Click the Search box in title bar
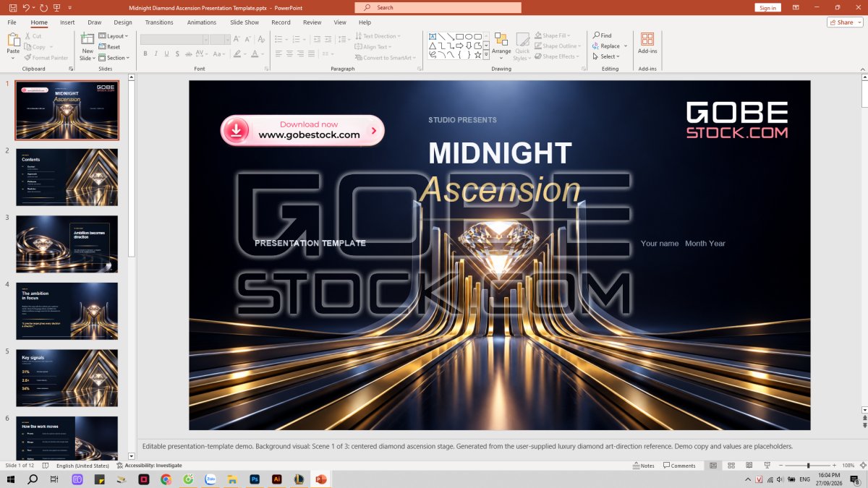This screenshot has width=868, height=488. (x=438, y=7)
